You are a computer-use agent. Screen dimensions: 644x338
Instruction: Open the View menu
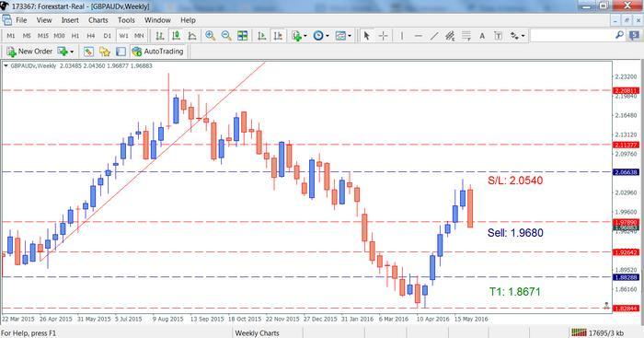click(44, 20)
